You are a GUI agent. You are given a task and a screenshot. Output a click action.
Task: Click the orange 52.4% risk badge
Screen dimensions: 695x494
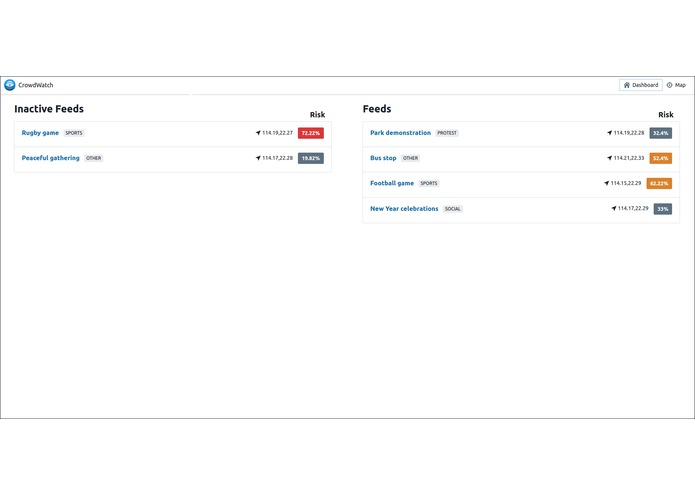[x=660, y=158]
